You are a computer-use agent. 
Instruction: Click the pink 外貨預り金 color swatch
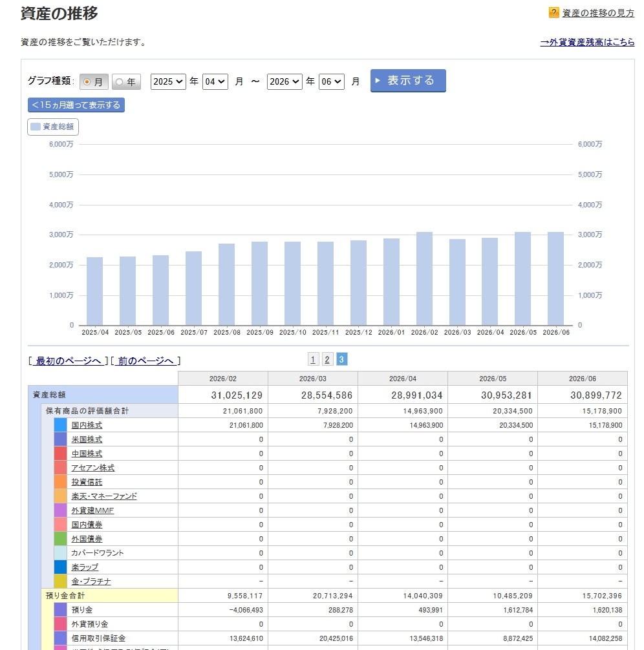pyautogui.click(x=61, y=624)
